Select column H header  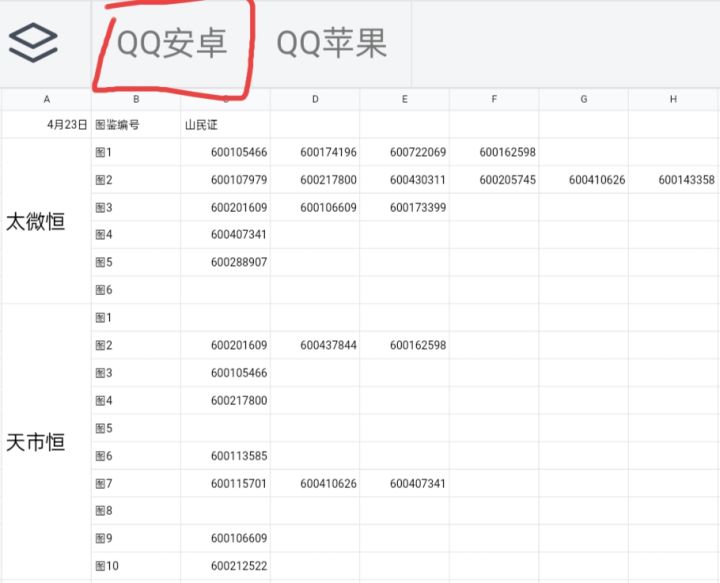click(673, 99)
